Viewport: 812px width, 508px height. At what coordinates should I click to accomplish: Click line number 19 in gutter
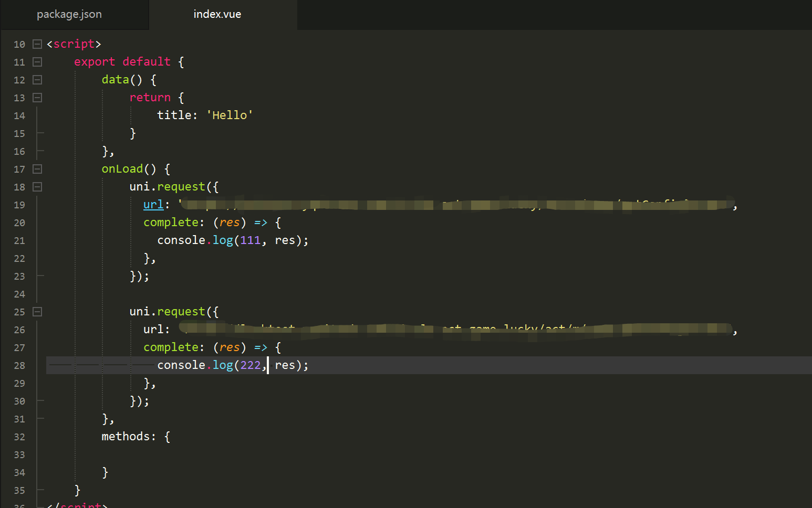pyautogui.click(x=19, y=205)
